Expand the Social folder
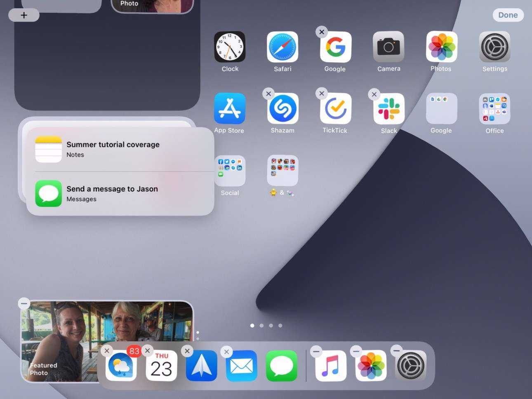The width and height of the screenshot is (532, 399). click(x=230, y=171)
